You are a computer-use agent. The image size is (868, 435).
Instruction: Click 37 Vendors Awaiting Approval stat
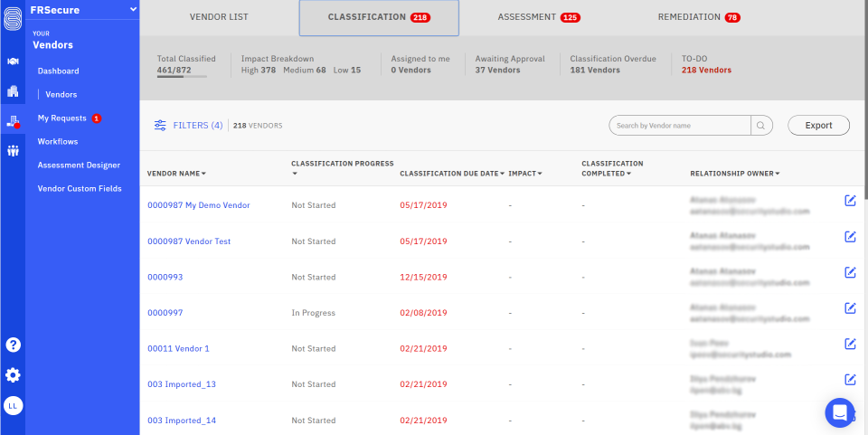(x=497, y=71)
